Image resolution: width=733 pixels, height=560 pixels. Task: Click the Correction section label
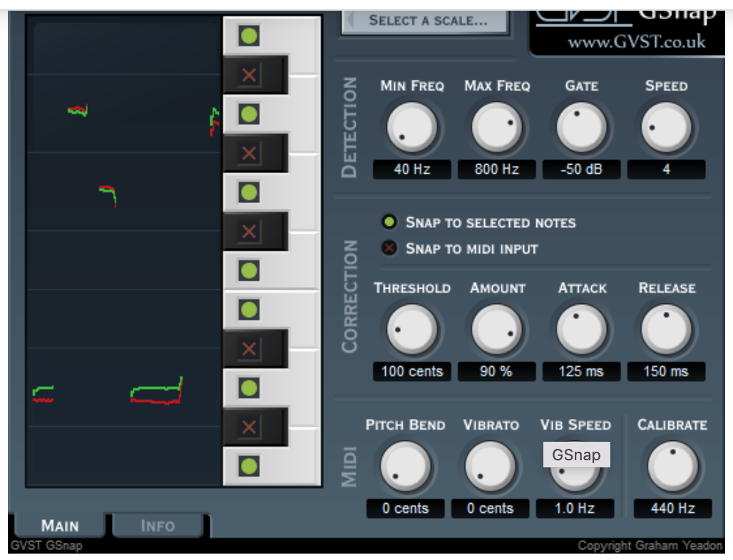(x=349, y=296)
